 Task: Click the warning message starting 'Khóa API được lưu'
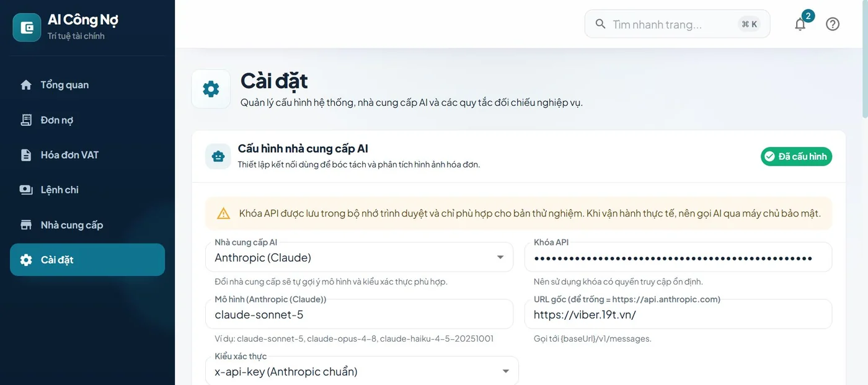[530, 213]
